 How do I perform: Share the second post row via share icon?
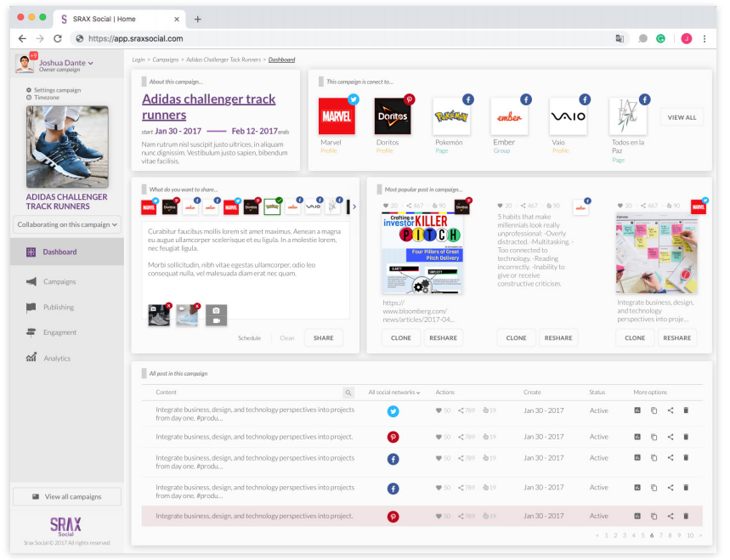pyautogui.click(x=671, y=437)
